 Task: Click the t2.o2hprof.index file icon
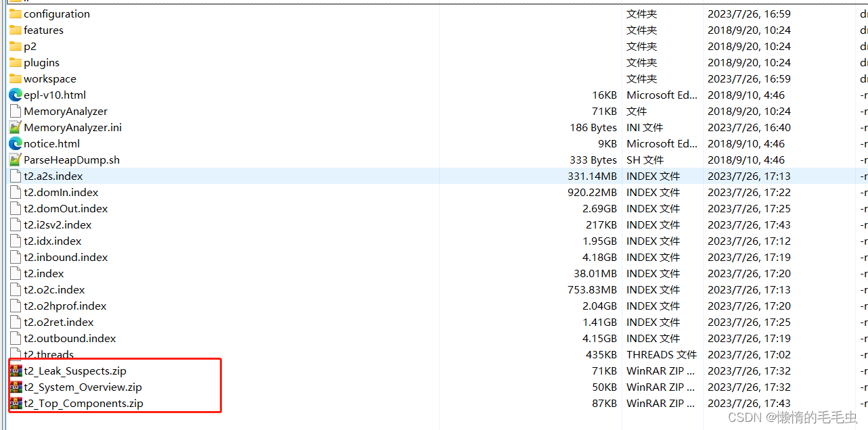click(x=15, y=306)
